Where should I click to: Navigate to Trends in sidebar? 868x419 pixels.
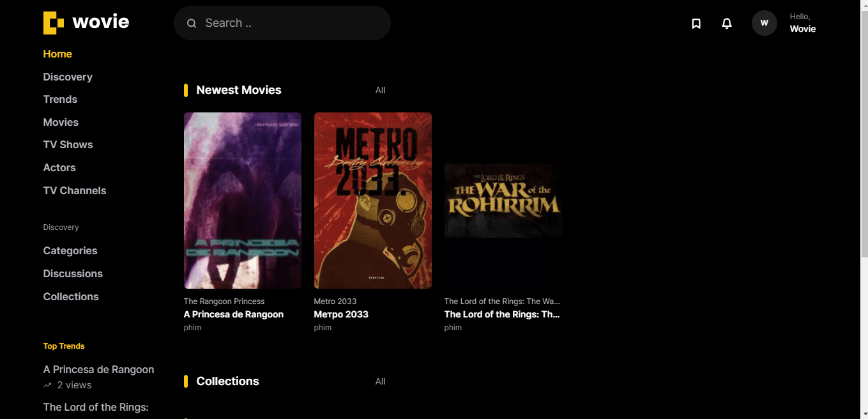click(x=60, y=100)
